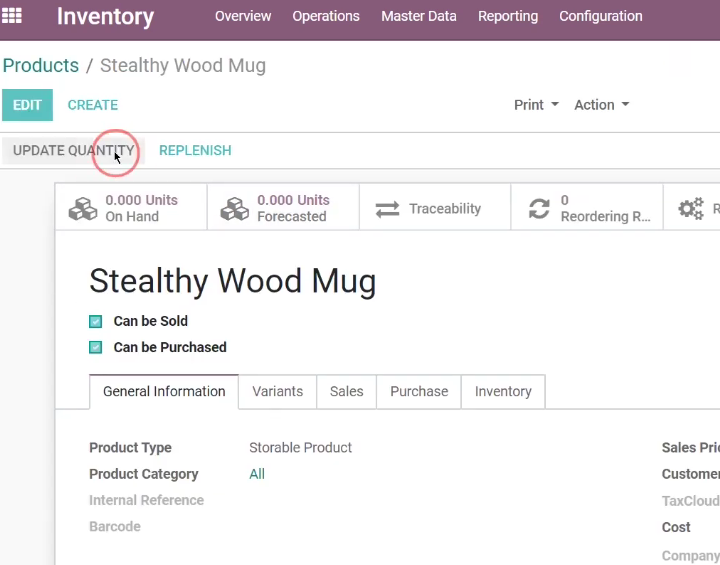This screenshot has height=565, width=720.
Task: Toggle the Can be Sold checkbox
Action: 96,322
